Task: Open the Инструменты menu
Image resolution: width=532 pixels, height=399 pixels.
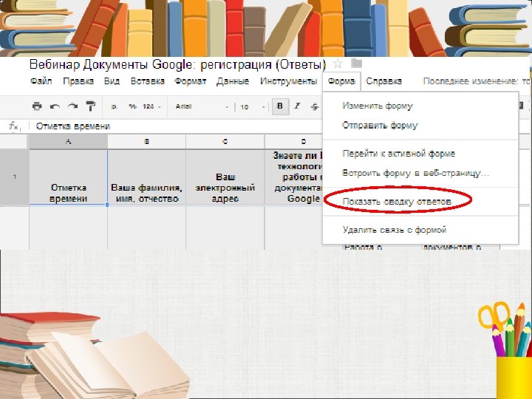Action: [288, 81]
